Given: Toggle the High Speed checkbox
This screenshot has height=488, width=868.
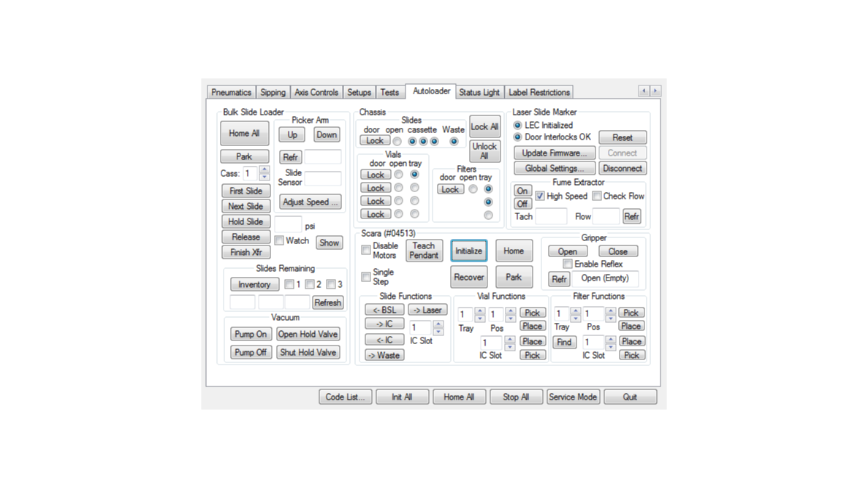Looking at the screenshot, I should (x=540, y=196).
